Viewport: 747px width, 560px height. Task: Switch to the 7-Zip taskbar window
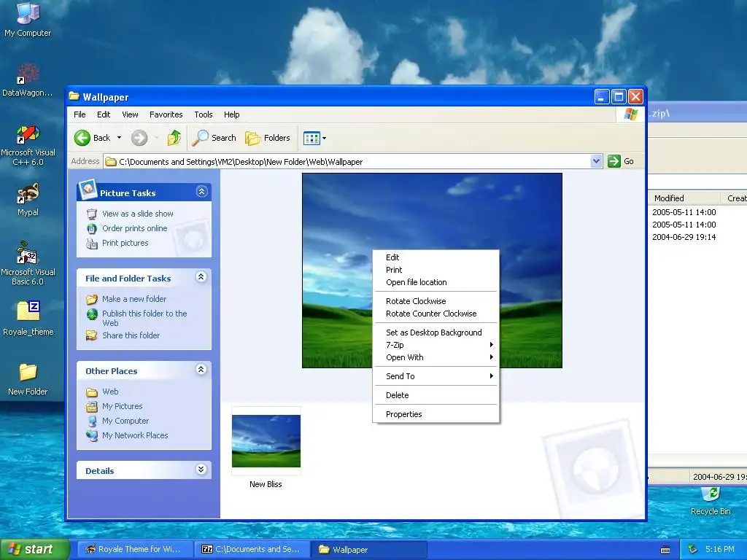(x=252, y=549)
